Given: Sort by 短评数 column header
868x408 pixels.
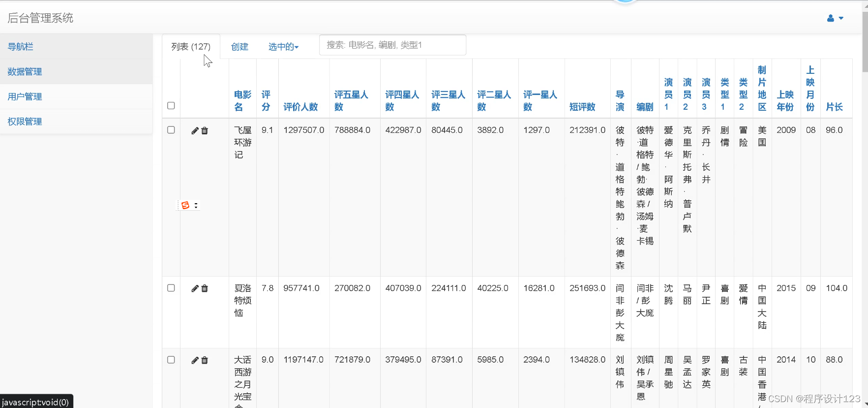Looking at the screenshot, I should tap(582, 107).
